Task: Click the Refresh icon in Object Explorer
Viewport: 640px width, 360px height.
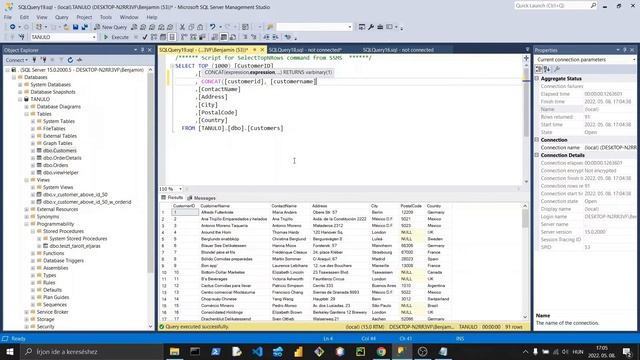Action: [x=70, y=60]
